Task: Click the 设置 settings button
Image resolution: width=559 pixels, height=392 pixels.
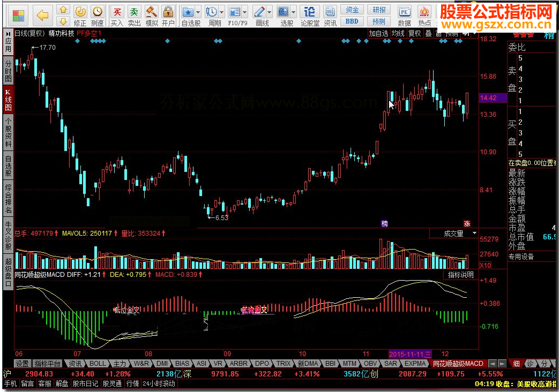Action: coord(22,364)
